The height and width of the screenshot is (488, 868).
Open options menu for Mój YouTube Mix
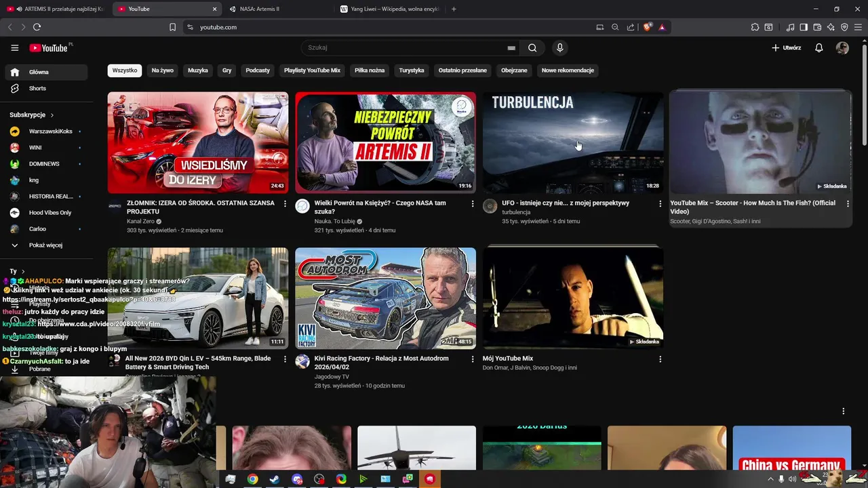(660, 359)
